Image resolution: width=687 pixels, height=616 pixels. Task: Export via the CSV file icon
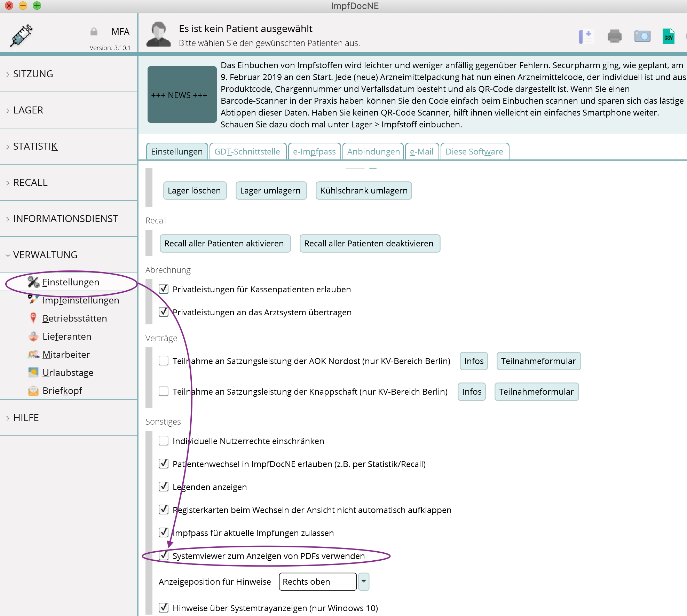click(x=669, y=36)
